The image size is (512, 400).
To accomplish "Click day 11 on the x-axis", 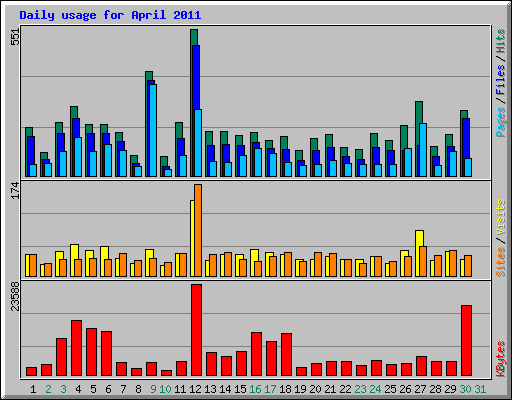I will 180,389.
